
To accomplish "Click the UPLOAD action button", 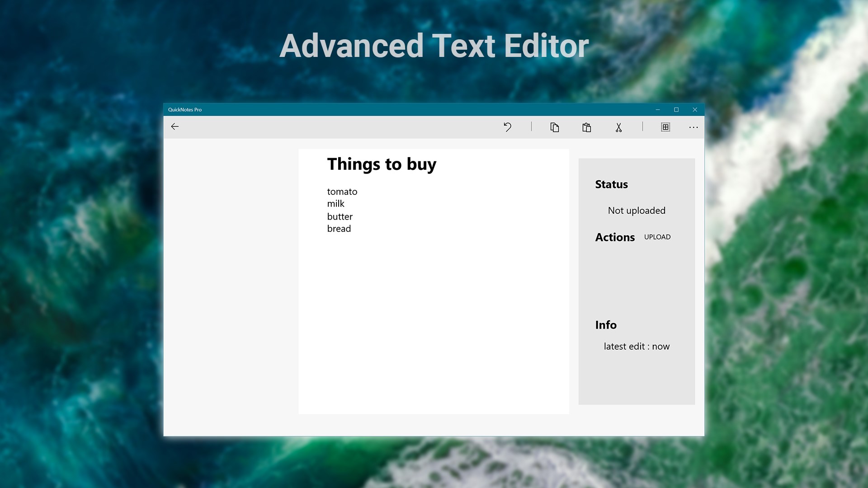I will [657, 237].
